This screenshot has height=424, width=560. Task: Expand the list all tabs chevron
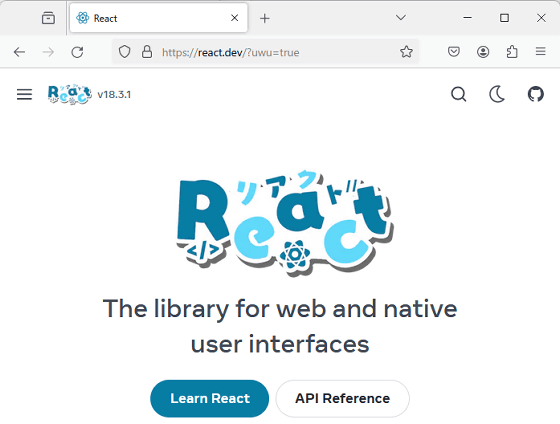pyautogui.click(x=401, y=18)
